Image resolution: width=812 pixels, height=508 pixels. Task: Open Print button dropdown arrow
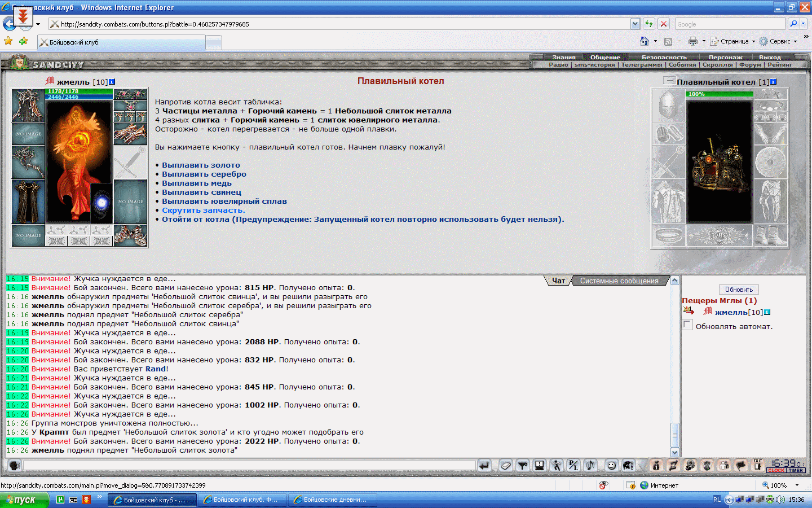pos(704,41)
